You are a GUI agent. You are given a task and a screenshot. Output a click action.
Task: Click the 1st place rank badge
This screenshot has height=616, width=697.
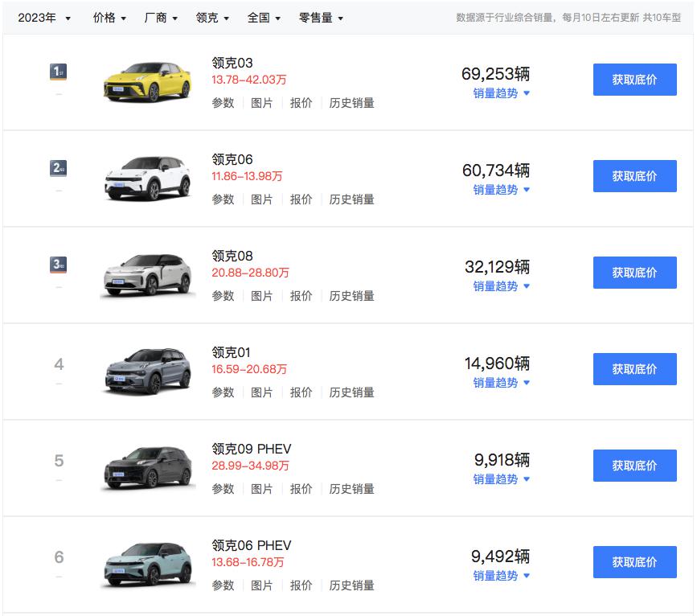coord(58,72)
